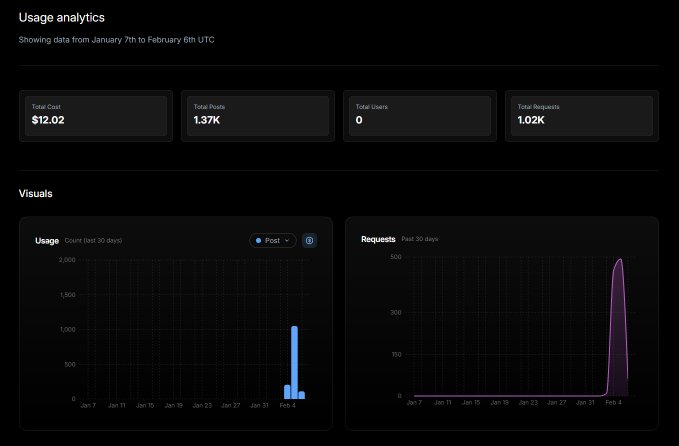Click the date range description text

point(116,40)
